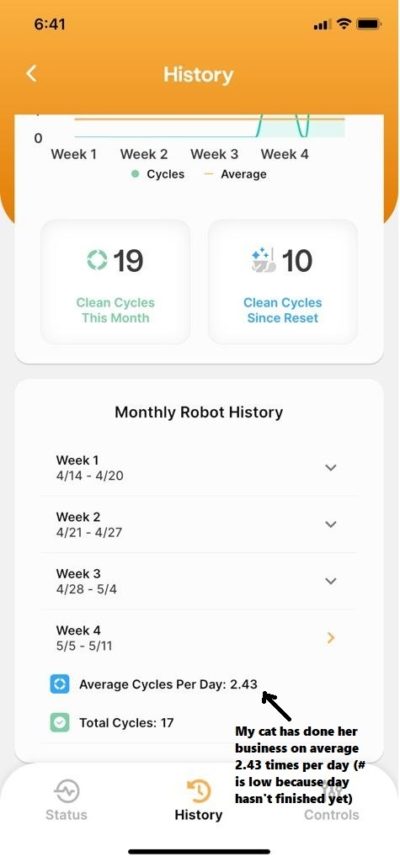Viewport: 400px width, 862px height.
Task: Expand Week 3 chevron
Action: tap(330, 581)
